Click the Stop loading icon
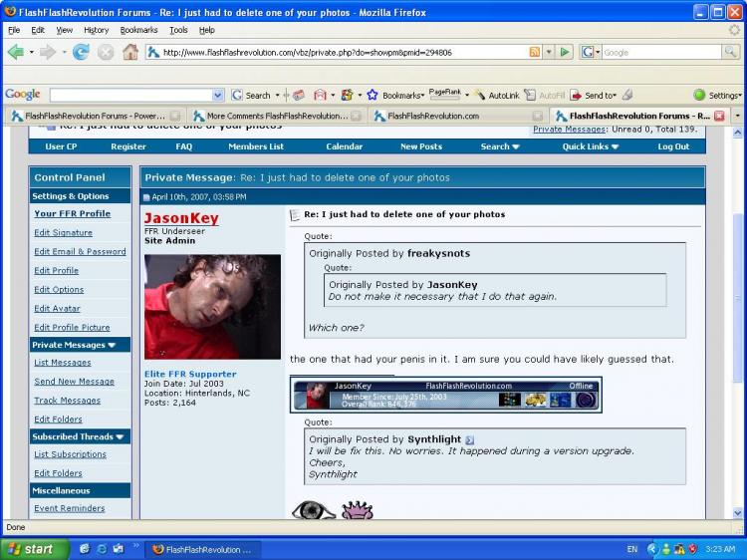747x560 pixels. [106, 52]
